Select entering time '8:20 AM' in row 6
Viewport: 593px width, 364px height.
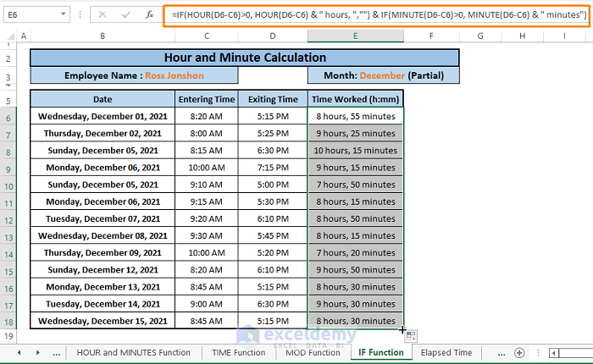point(207,117)
